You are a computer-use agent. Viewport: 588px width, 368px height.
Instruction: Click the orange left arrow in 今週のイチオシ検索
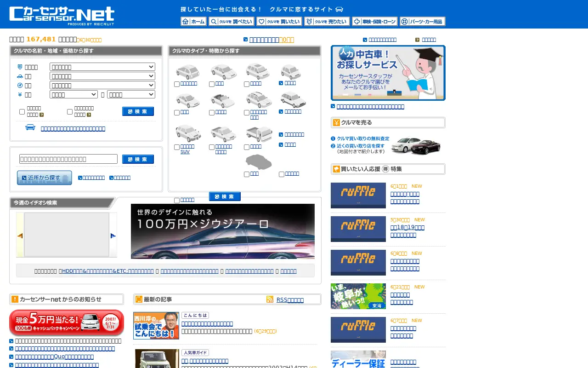pos(20,236)
